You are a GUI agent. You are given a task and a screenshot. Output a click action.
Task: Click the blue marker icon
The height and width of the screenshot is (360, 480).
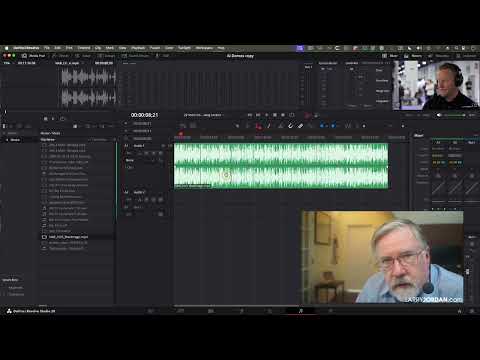click(x=333, y=126)
